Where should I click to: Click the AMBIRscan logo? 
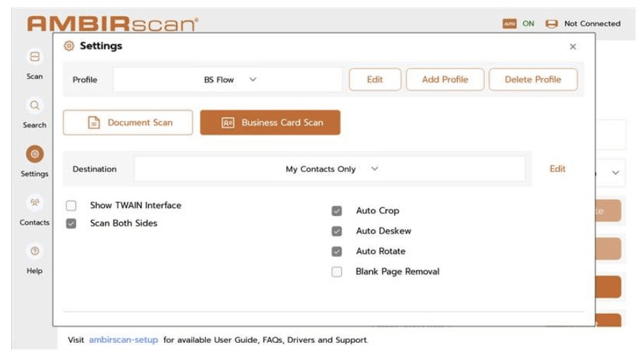coord(113,24)
